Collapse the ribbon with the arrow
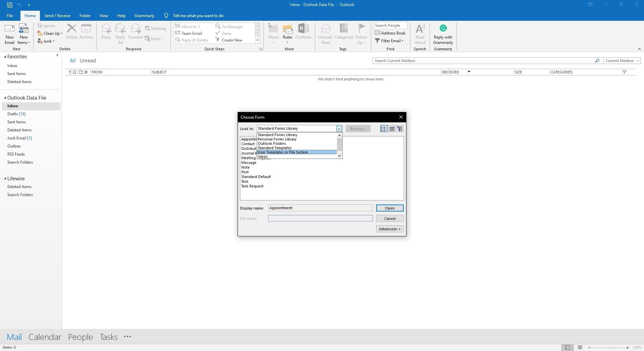The height and width of the screenshot is (351, 644). click(x=639, y=49)
